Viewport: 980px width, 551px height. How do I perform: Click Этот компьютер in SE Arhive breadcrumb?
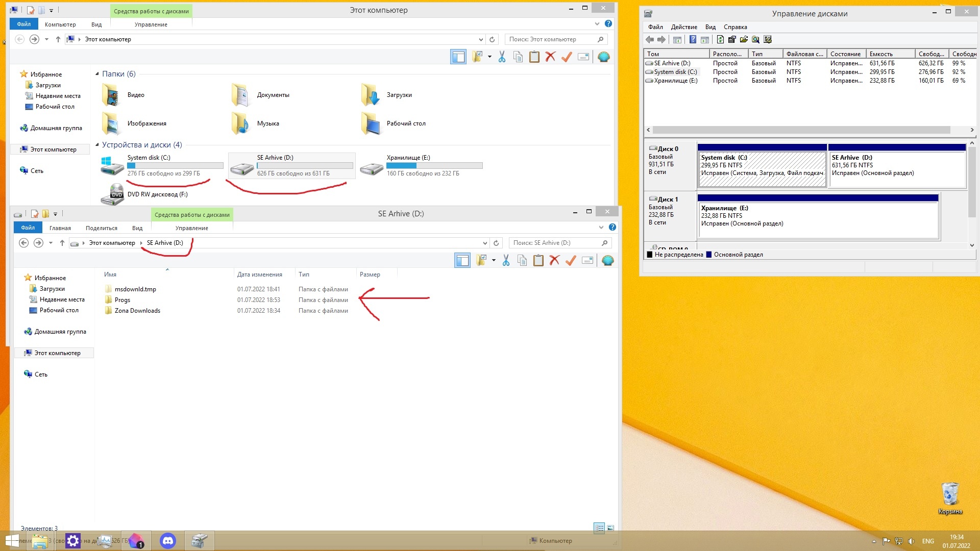click(x=112, y=243)
